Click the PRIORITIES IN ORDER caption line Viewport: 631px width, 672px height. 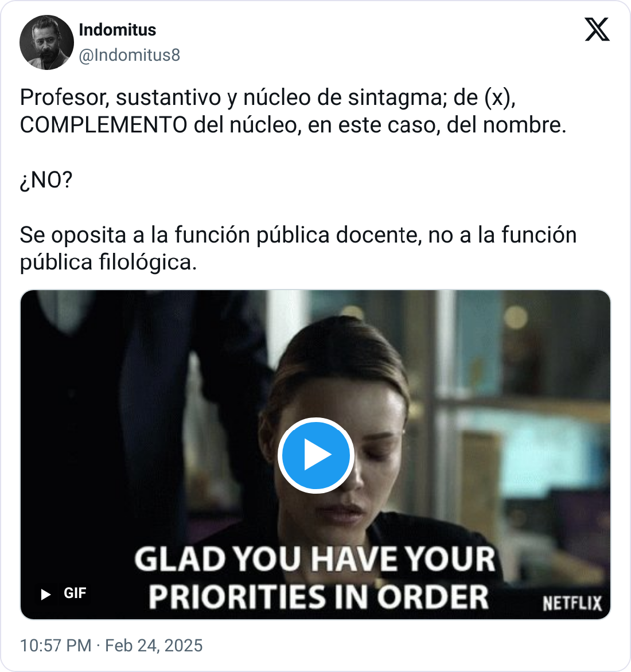coord(318,597)
